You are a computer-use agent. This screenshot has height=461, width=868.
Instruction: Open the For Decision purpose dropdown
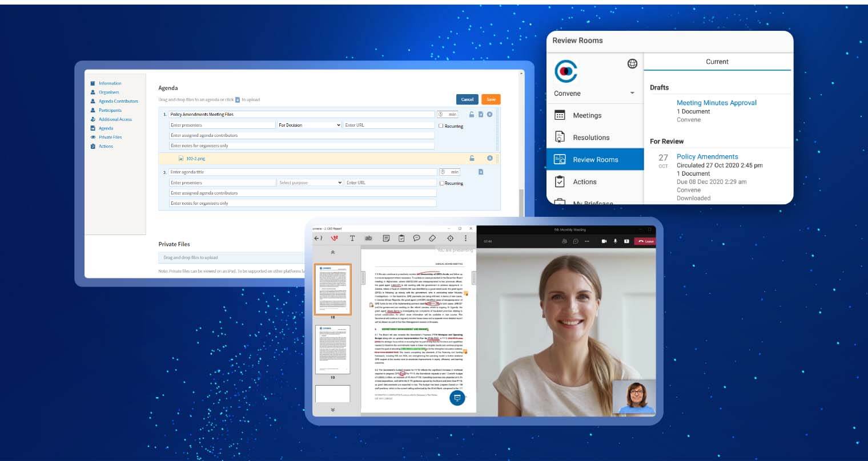pyautogui.click(x=309, y=125)
